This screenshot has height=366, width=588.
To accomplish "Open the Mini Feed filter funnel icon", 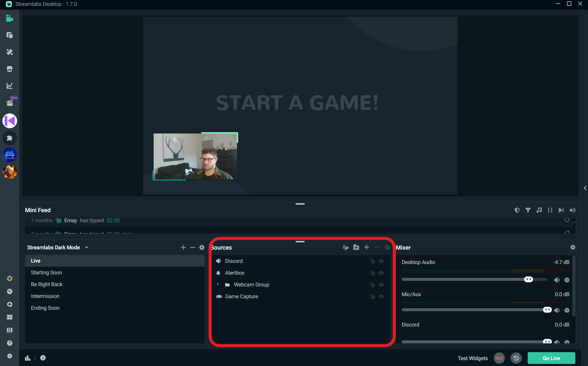I will coord(528,210).
